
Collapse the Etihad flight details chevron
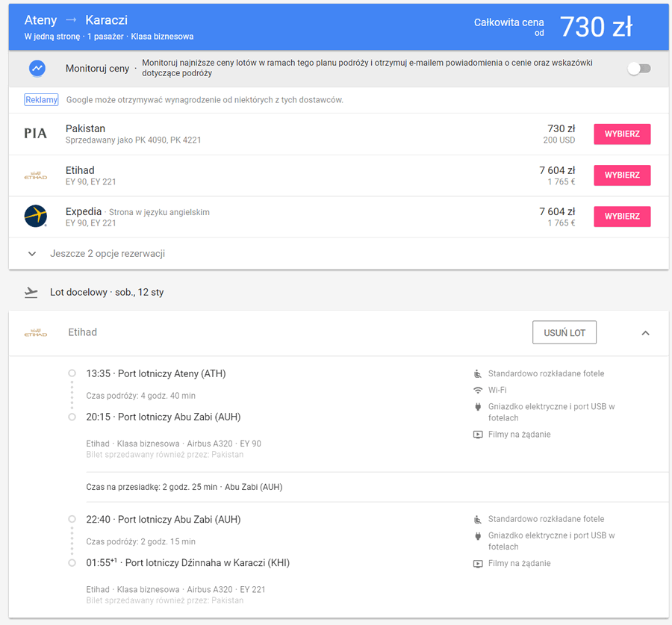645,333
